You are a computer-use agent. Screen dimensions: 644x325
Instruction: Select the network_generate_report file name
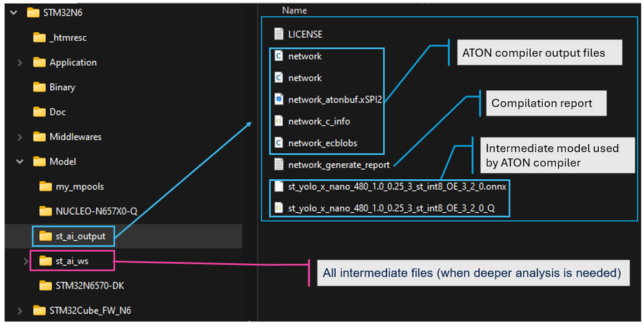coord(339,165)
